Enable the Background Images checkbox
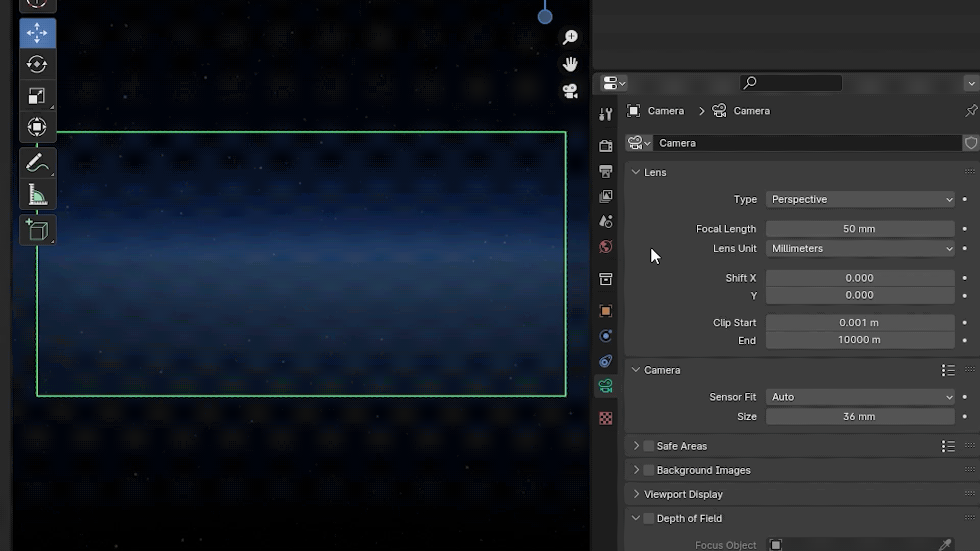 [649, 470]
